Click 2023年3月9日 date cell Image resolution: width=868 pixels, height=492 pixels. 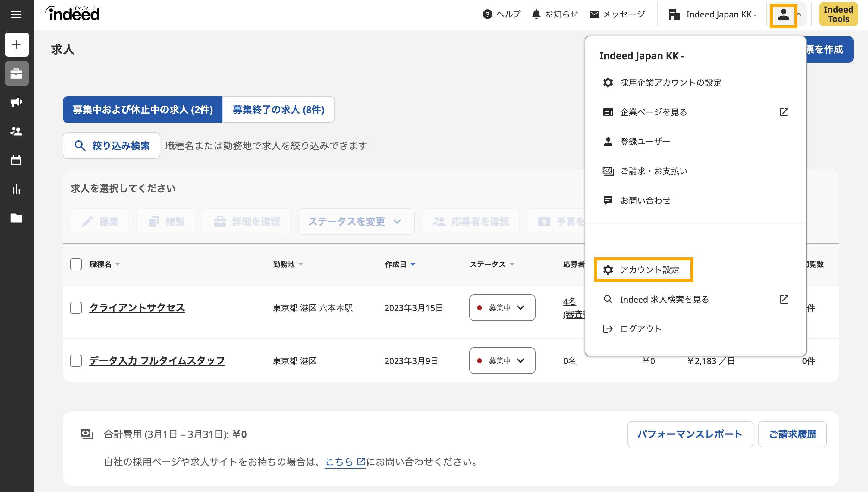pos(411,360)
